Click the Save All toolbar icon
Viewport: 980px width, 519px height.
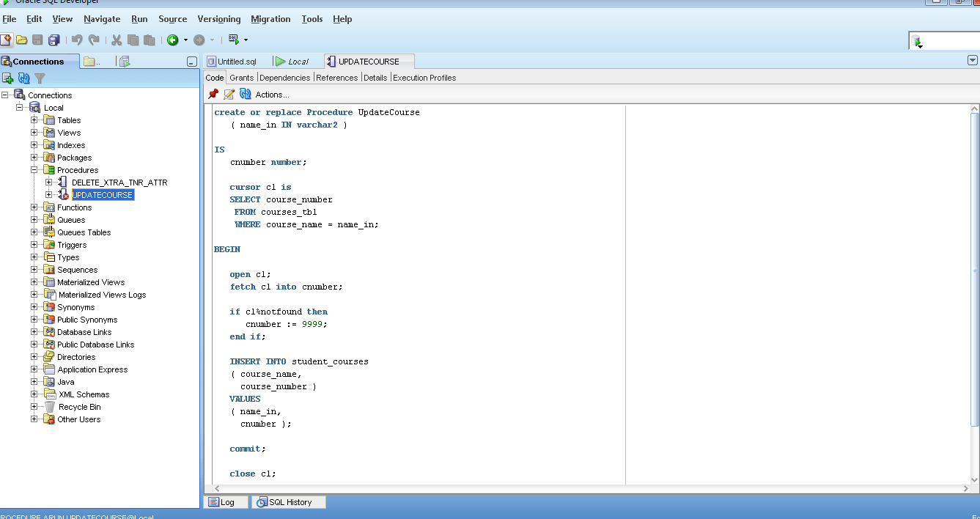point(54,40)
